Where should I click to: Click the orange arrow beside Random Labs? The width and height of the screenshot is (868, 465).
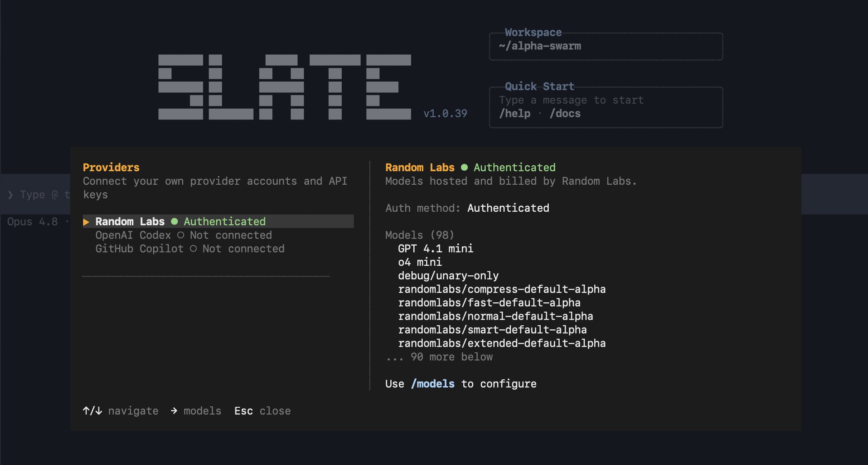[86, 222]
